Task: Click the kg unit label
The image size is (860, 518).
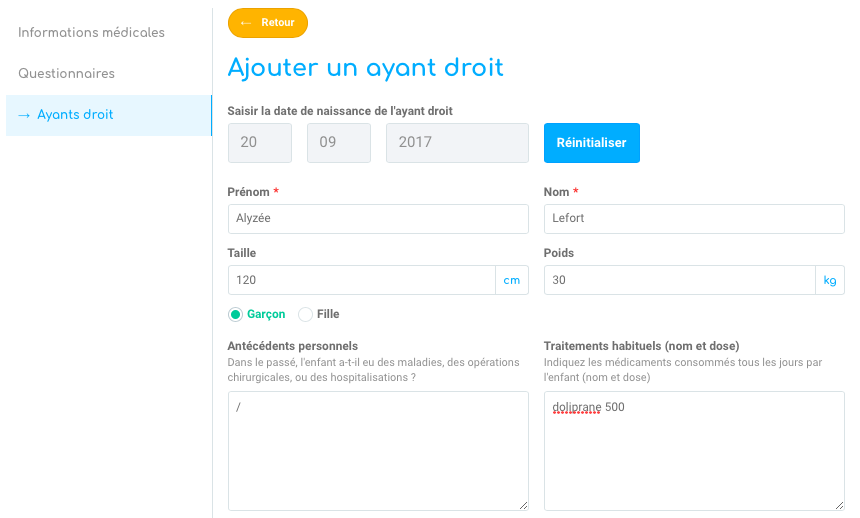Action: [x=830, y=280]
